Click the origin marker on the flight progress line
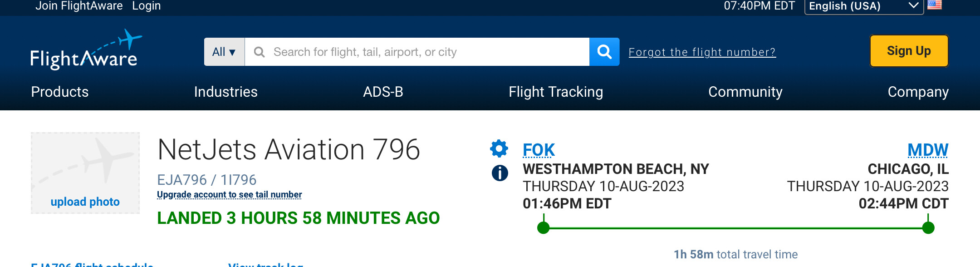980x267 pixels. [543, 228]
